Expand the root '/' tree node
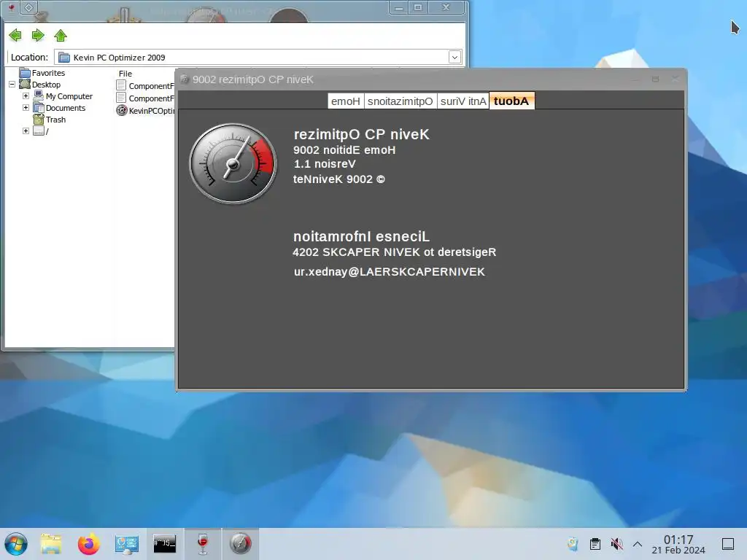The image size is (747, 560). (x=26, y=131)
